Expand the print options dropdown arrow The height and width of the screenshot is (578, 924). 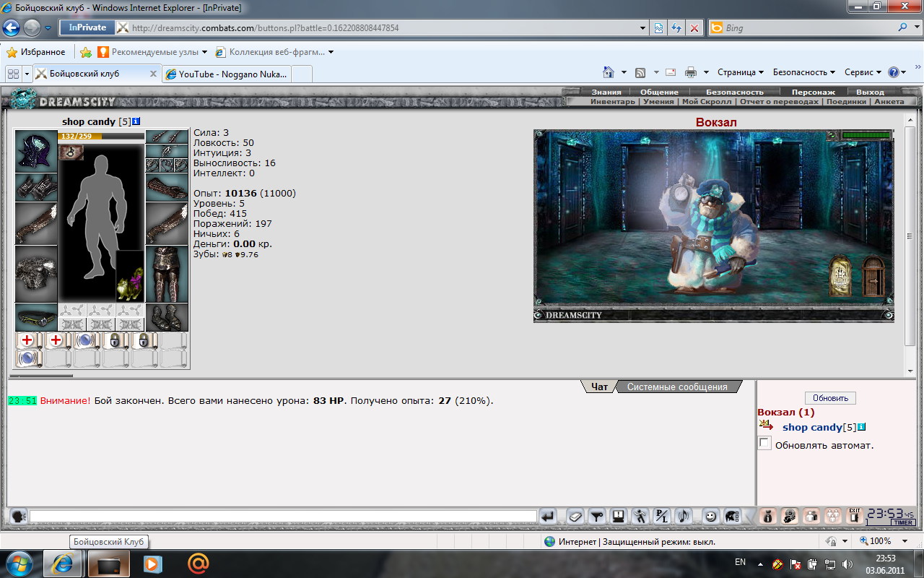tap(706, 72)
